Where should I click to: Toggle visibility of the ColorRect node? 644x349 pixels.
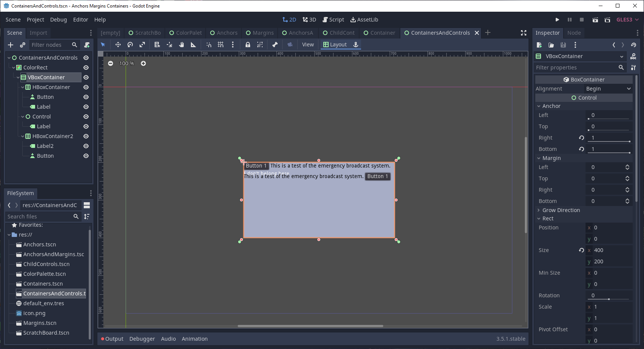point(86,68)
